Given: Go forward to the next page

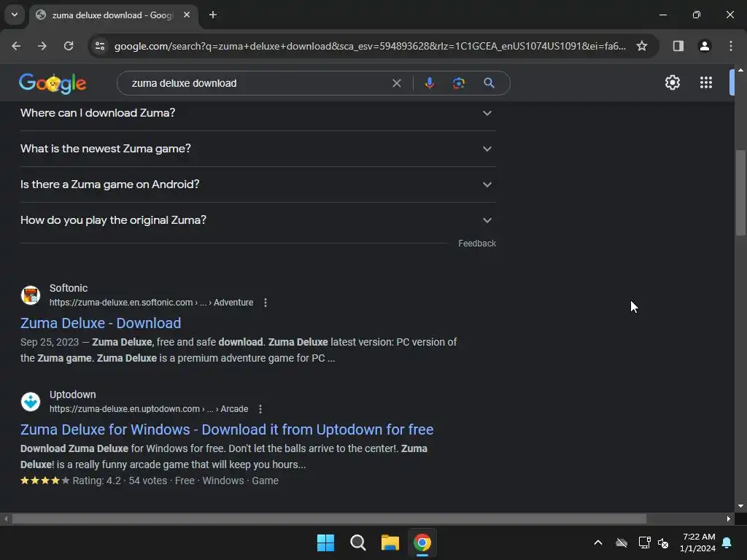Looking at the screenshot, I should pyautogui.click(x=42, y=46).
